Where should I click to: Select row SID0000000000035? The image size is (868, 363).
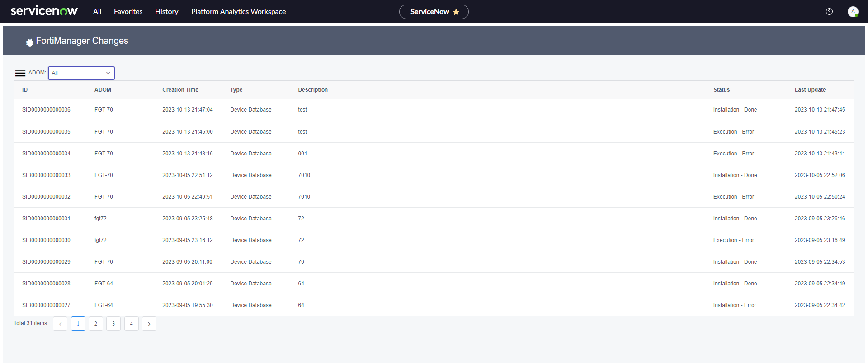point(434,132)
